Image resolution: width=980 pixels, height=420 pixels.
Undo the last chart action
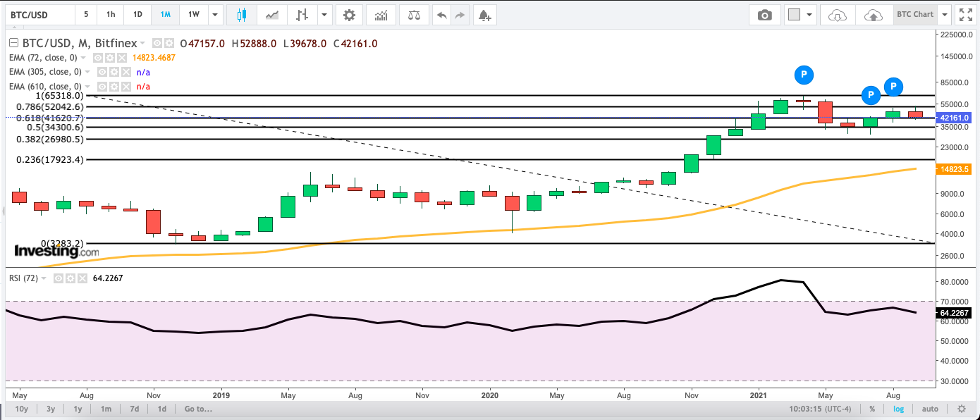click(441, 15)
